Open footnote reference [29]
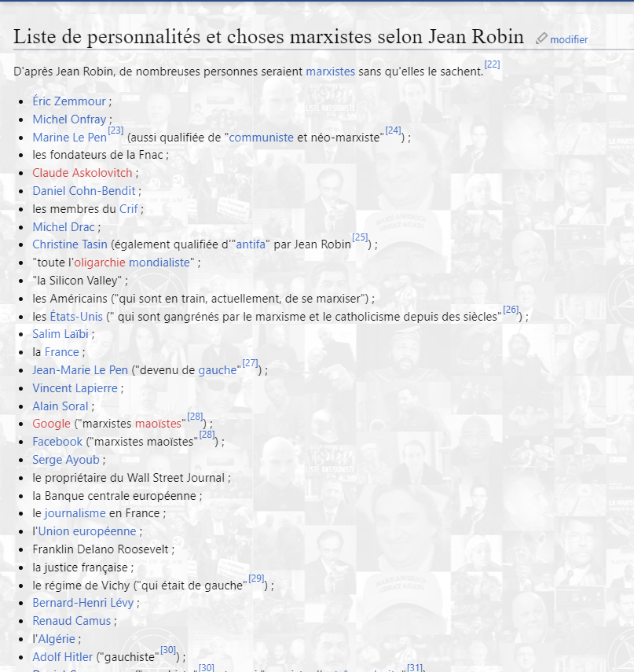 coord(256,578)
